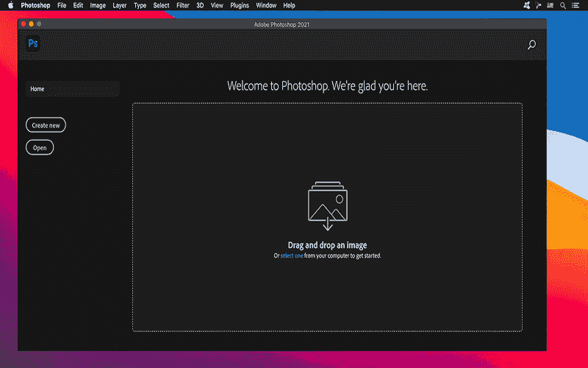Click the first menu bar status icon
Screen dimensions: 588x368
coord(527,5)
